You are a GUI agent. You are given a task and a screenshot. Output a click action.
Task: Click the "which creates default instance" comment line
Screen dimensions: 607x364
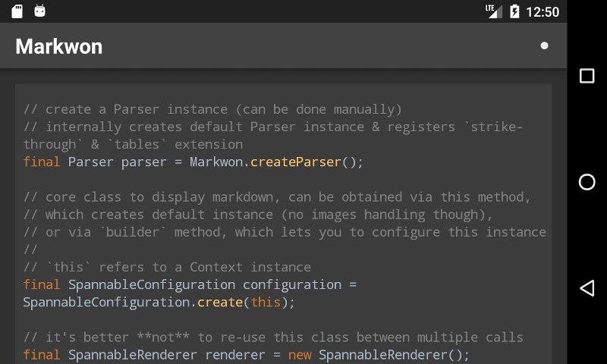tap(258, 215)
